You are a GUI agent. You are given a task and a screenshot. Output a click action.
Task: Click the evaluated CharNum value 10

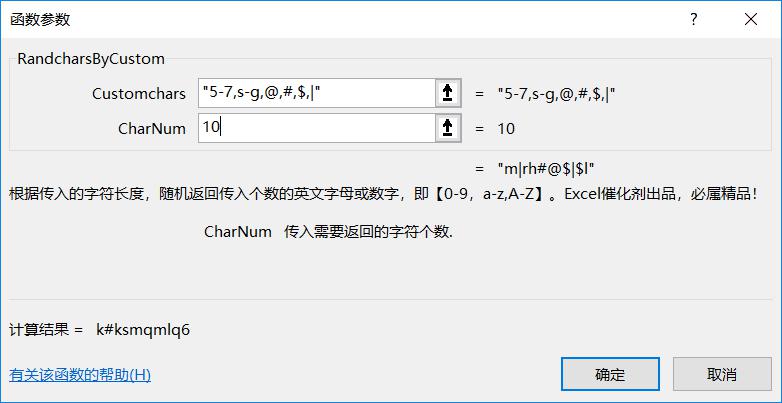click(x=506, y=129)
